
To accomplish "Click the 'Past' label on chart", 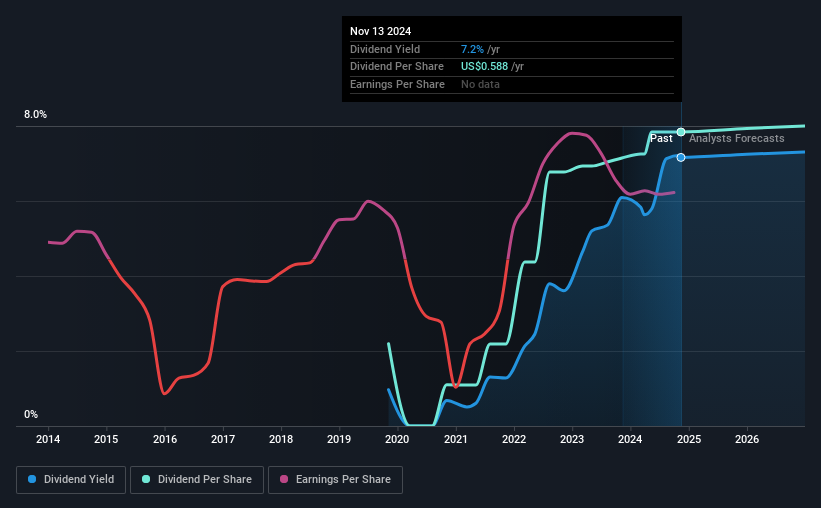I will 661,138.
